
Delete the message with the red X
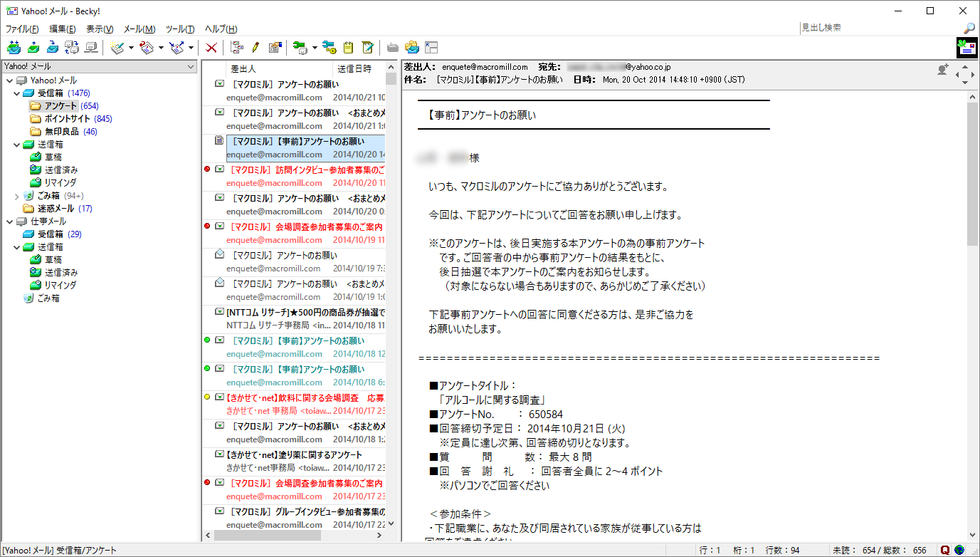(211, 48)
